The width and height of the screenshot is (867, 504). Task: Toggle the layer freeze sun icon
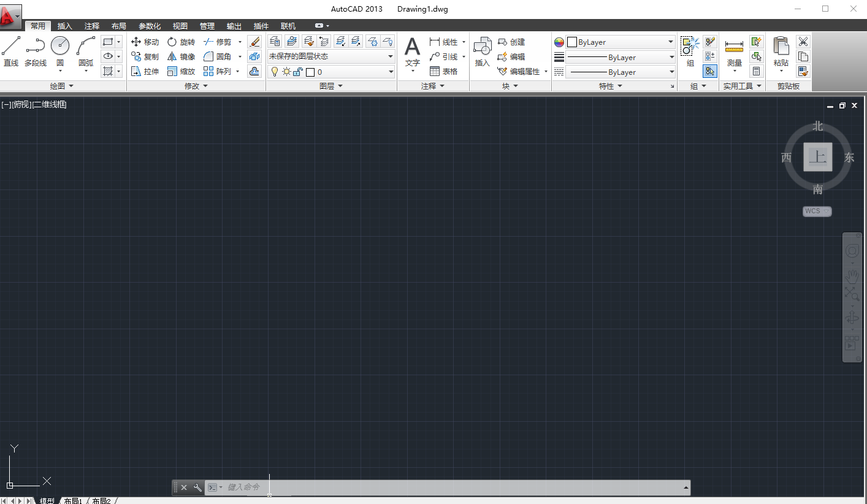point(285,72)
